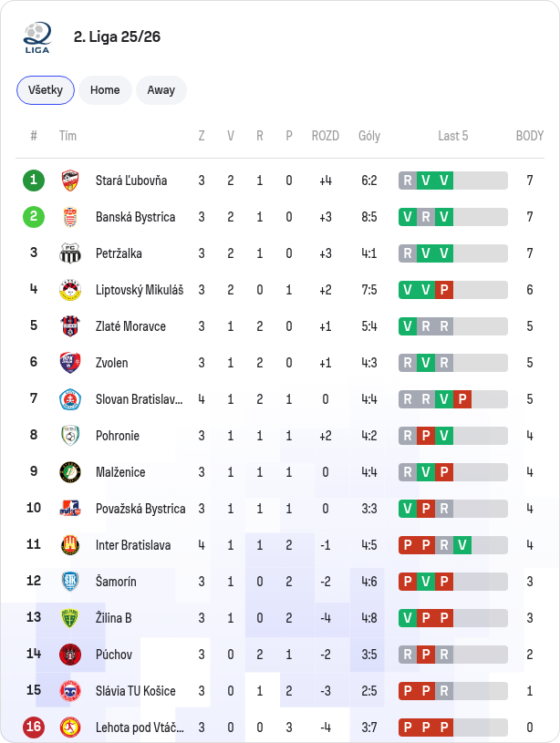
Task: Click the Last 5 column header
Action: (x=453, y=136)
